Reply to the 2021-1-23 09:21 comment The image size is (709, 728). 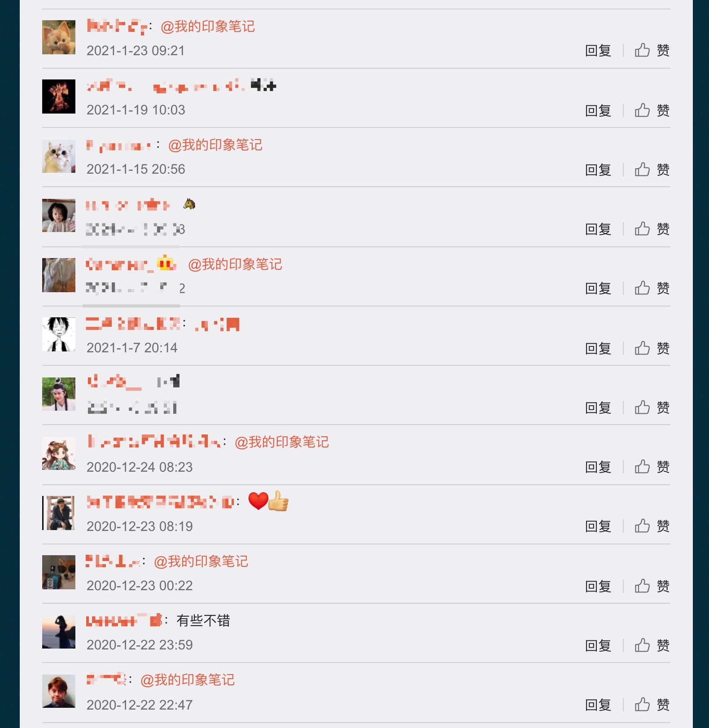tap(598, 50)
